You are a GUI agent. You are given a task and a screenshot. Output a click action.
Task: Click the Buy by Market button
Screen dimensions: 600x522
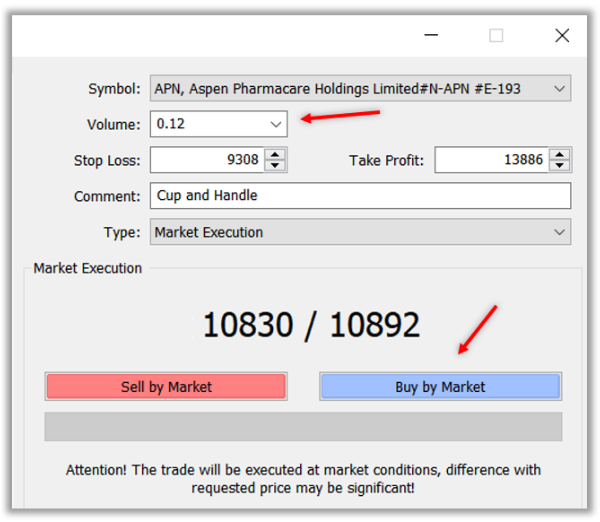click(x=440, y=387)
